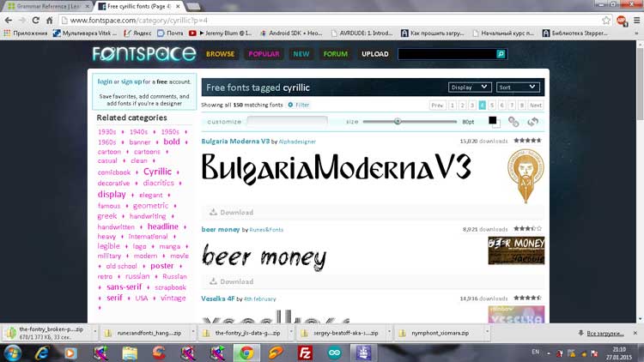Screen dimensions: 644x362
Task: Click the red extension icon in toolbar
Action: (622, 20)
